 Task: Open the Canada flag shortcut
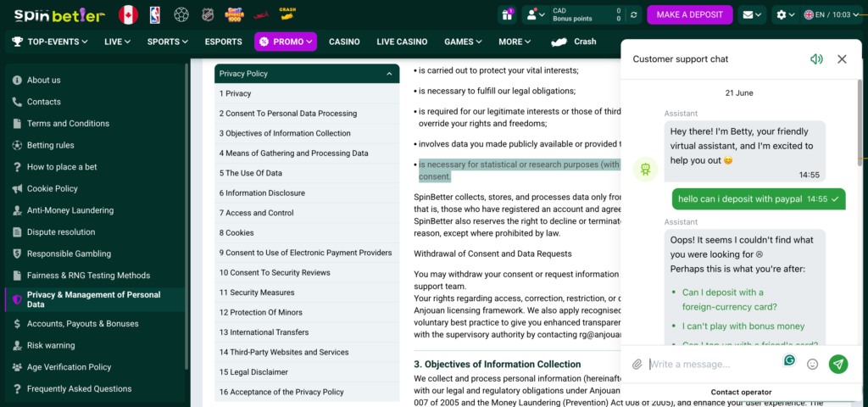tap(129, 15)
